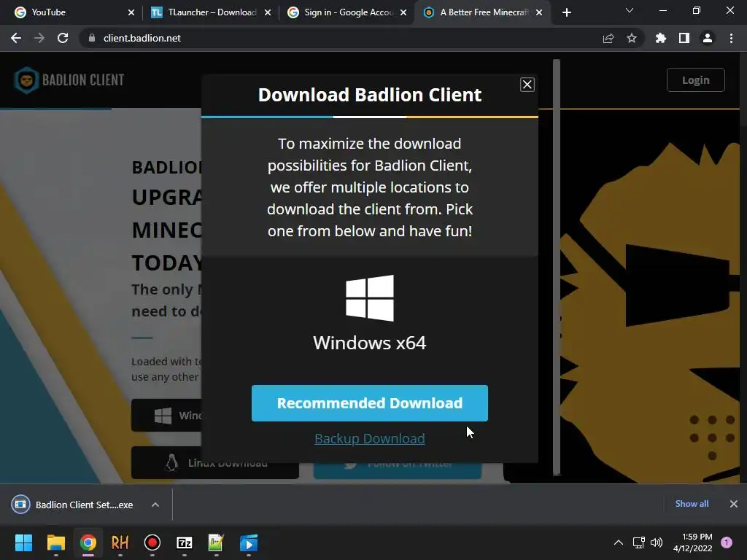
Task: Close the Sign in Google tab
Action: point(403,12)
